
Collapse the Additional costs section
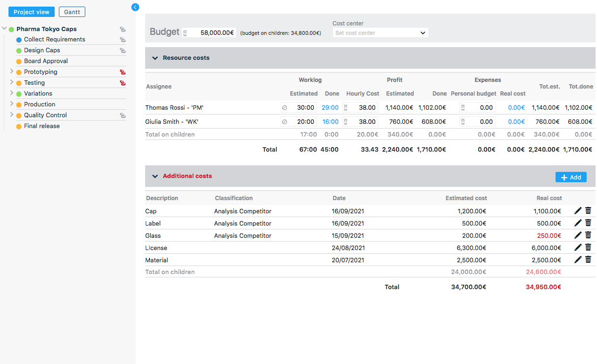point(155,176)
